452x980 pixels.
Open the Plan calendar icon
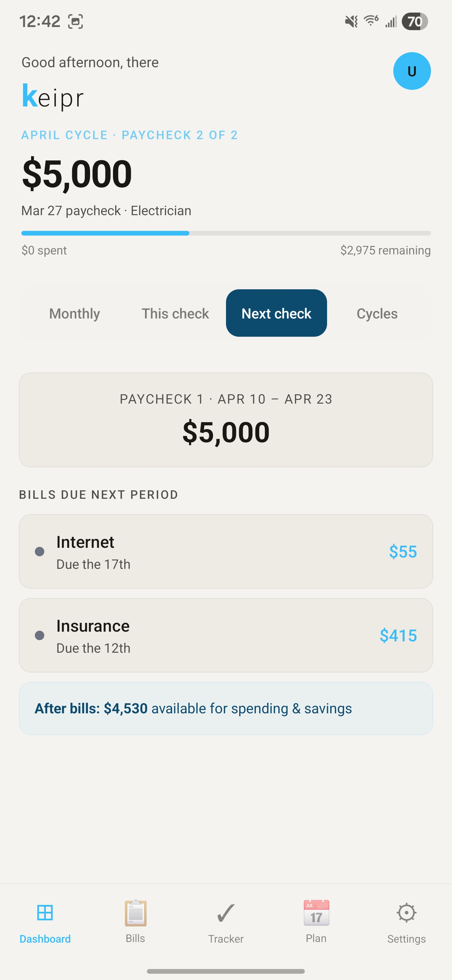tap(316, 913)
